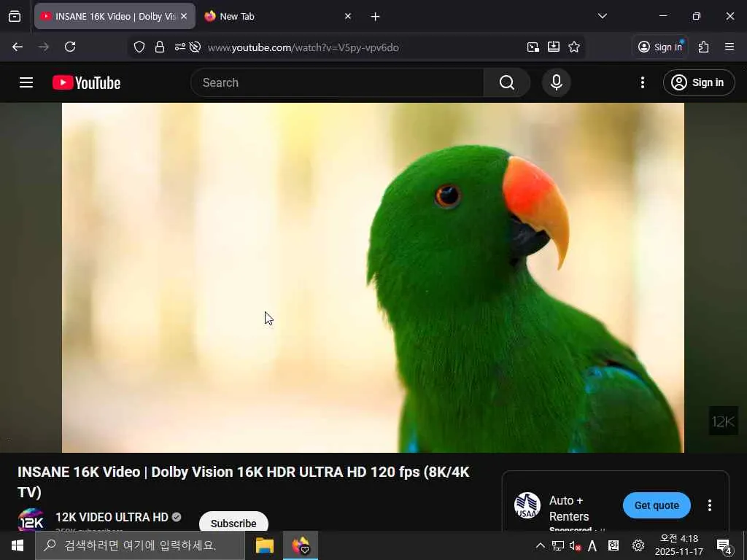Open picture-in-picture icon in address bar
747x560 pixels.
533,47
